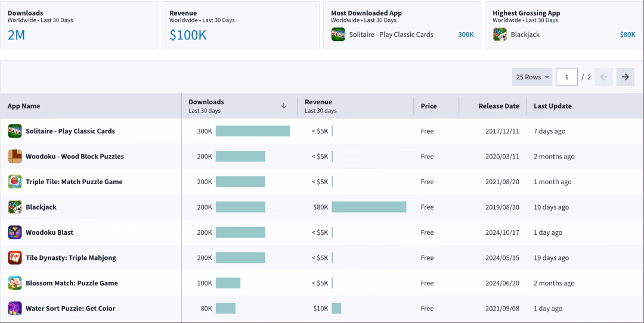Click release date 2024/05/15
The width and height of the screenshot is (644, 323).
(x=502, y=257)
